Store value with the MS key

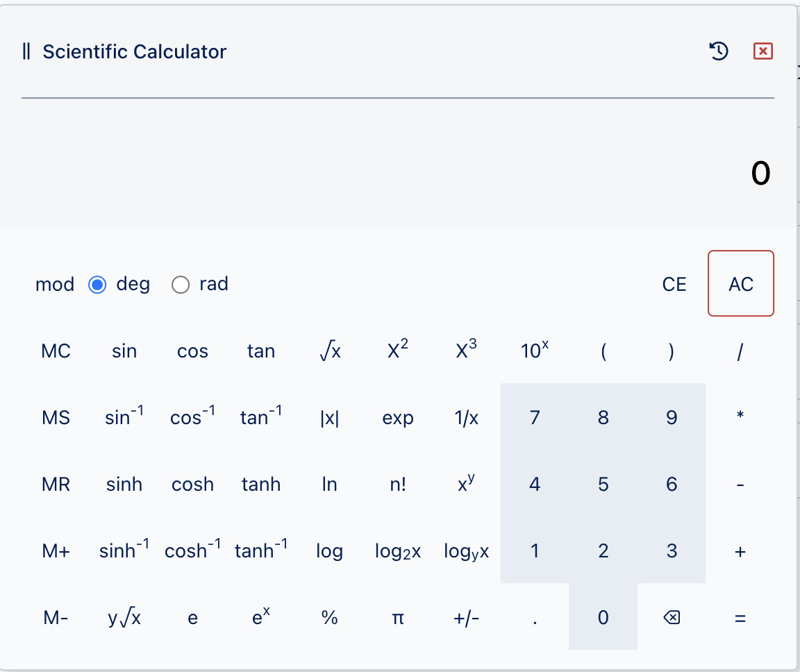tap(56, 418)
